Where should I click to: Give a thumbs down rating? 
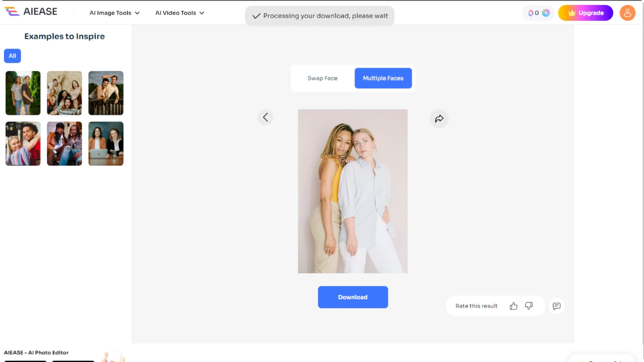point(529,306)
